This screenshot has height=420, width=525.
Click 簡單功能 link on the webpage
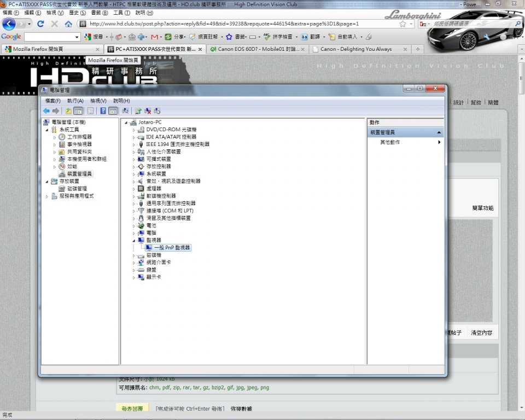[483, 208]
